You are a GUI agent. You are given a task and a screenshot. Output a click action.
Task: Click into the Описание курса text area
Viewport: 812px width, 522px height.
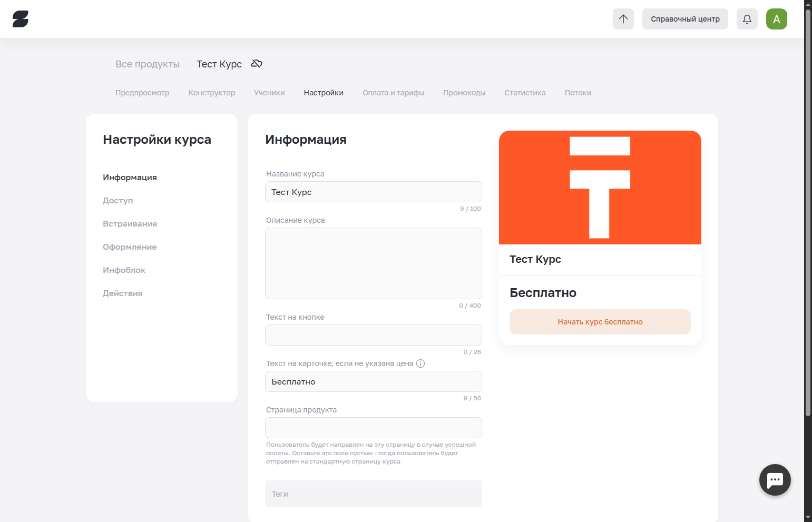pyautogui.click(x=374, y=263)
